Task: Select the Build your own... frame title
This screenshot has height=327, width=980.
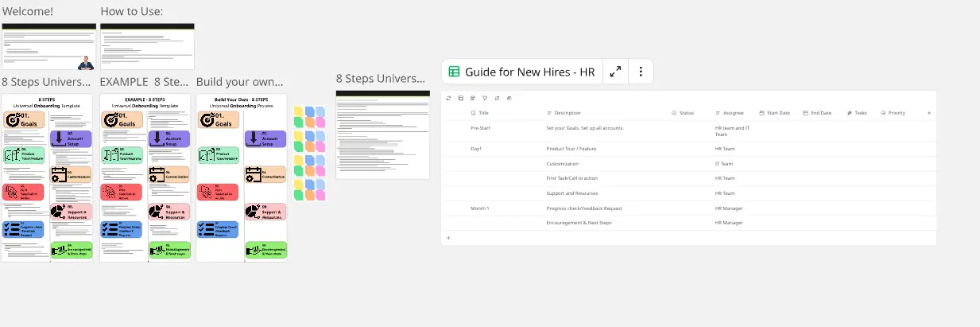Action: coord(240,82)
